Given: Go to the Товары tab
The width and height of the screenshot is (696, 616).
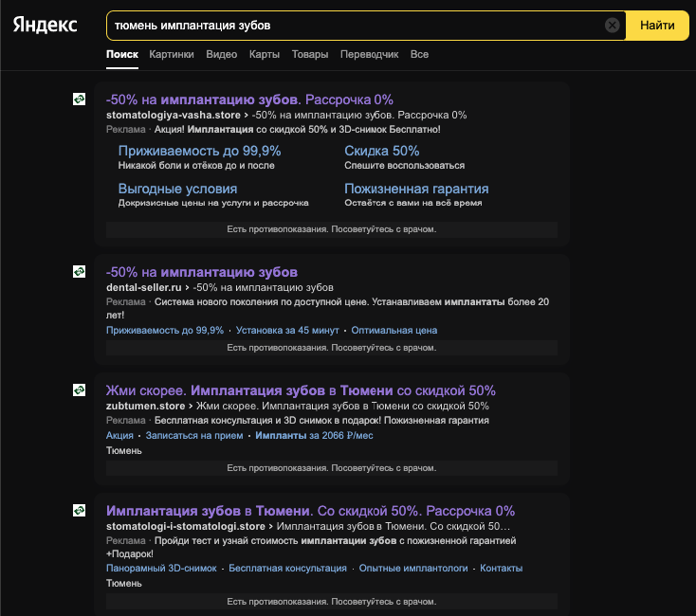Looking at the screenshot, I should tap(310, 55).
